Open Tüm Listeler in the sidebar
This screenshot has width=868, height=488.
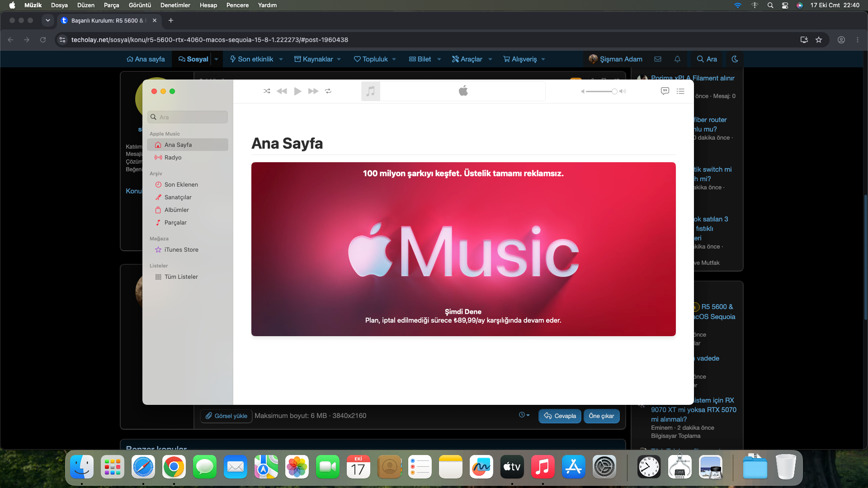pyautogui.click(x=188, y=277)
